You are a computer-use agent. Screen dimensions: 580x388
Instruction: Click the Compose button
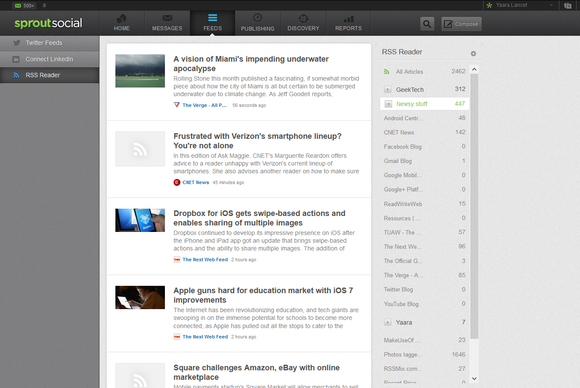461,24
